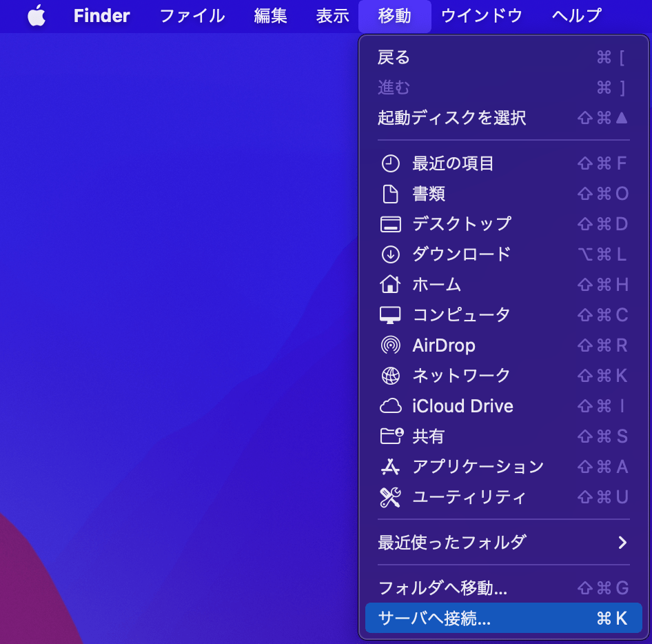This screenshot has width=652, height=644.
Task: Open AirDrop from the menu
Action: (504, 345)
